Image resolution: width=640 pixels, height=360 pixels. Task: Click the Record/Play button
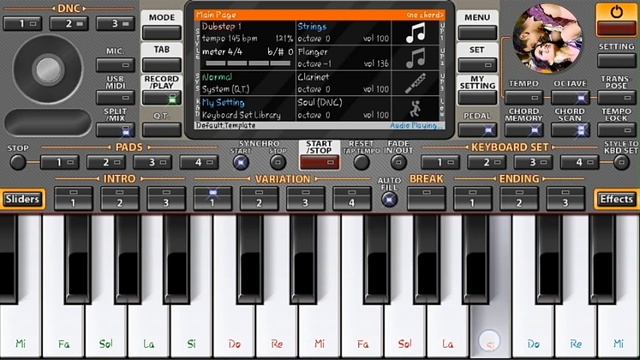pos(162,98)
